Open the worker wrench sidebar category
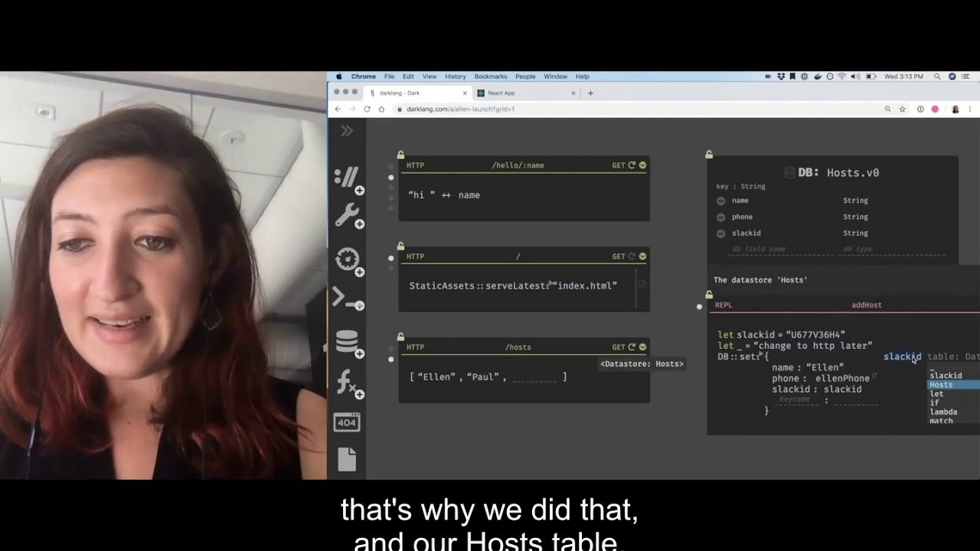 tap(348, 216)
